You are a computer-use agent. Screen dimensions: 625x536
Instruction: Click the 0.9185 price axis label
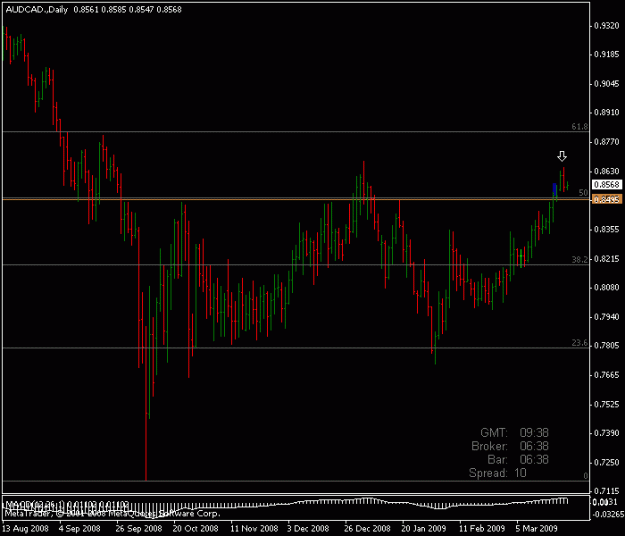coord(607,55)
